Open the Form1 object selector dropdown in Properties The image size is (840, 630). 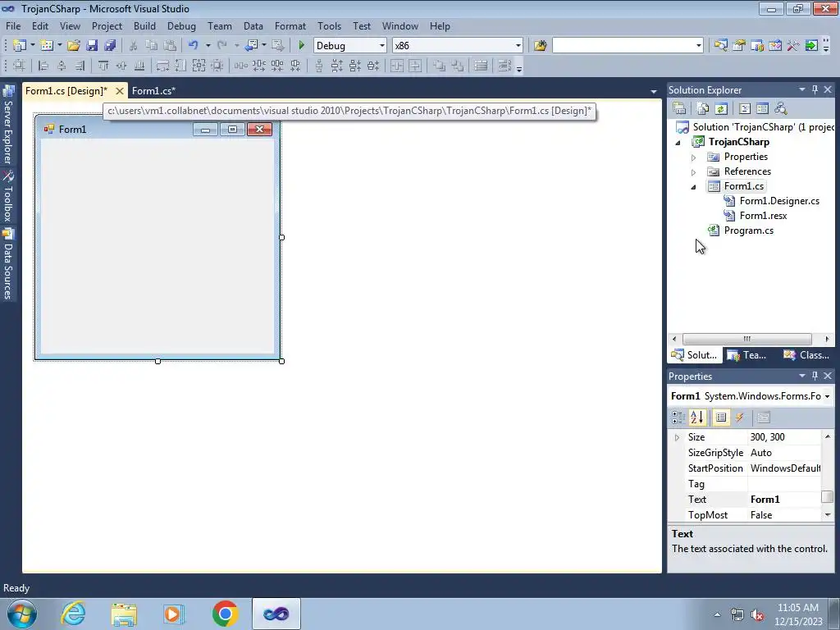click(x=827, y=396)
